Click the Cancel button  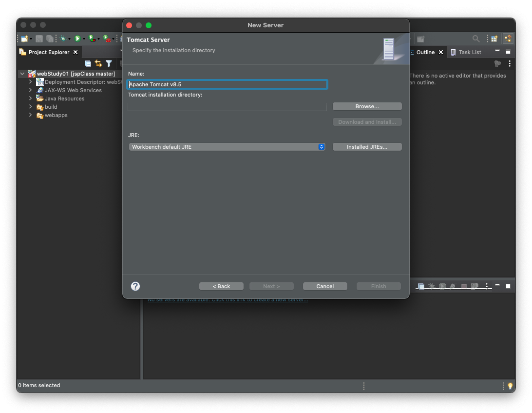[x=325, y=286]
